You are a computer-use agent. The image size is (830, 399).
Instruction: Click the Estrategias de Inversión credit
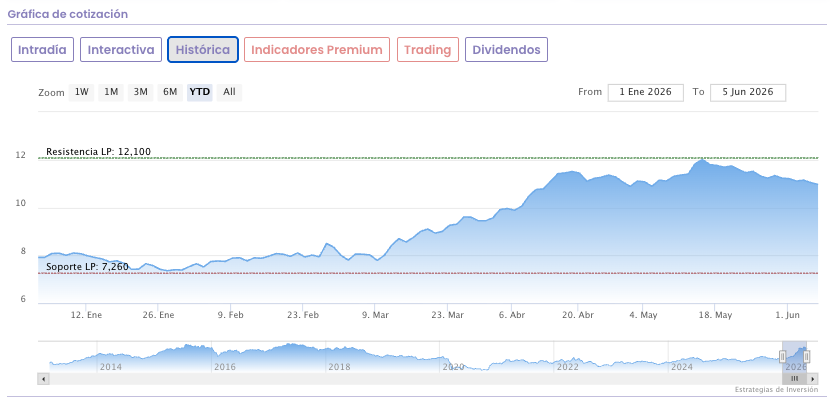click(777, 389)
